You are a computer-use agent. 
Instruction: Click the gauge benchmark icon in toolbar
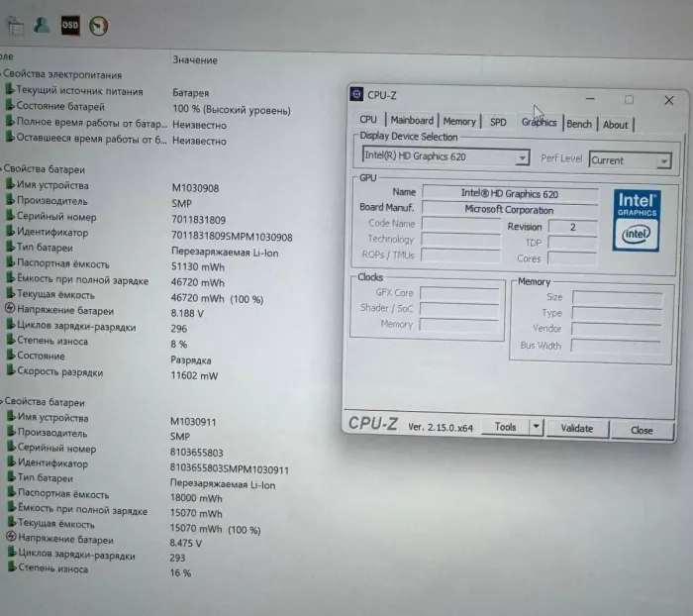pos(99,26)
